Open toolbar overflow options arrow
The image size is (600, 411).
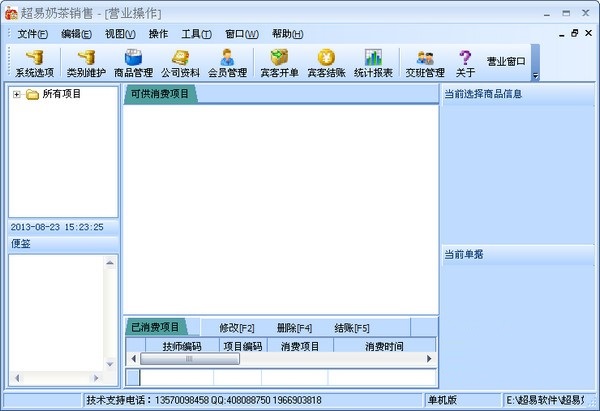[x=535, y=76]
